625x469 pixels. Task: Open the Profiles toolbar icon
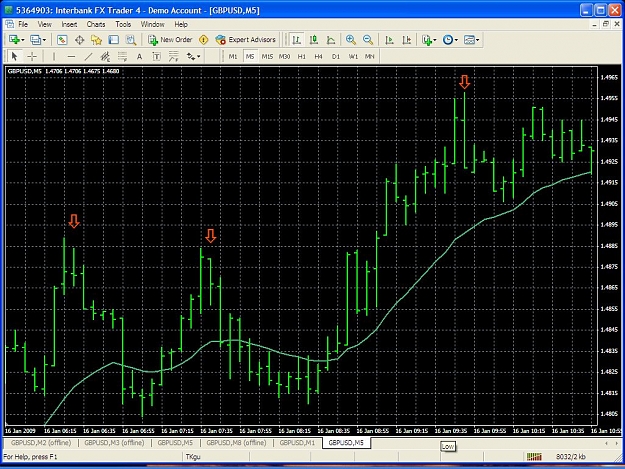[x=35, y=39]
